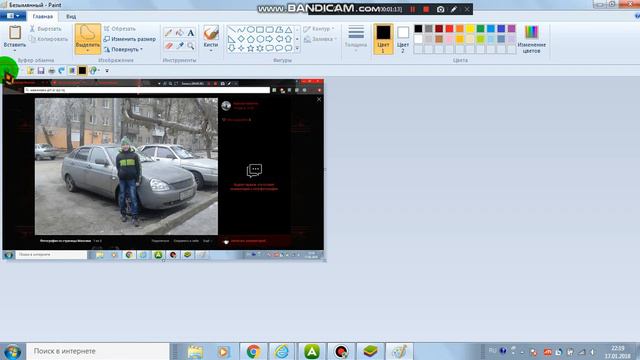Viewport: 640px width, 360px height.
Task: Customize quick access toolbar dropdown arrow
Action: (107, 71)
